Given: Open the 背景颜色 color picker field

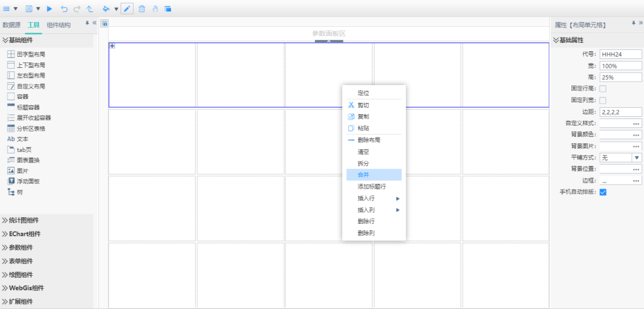Looking at the screenshot, I should (x=620, y=135).
